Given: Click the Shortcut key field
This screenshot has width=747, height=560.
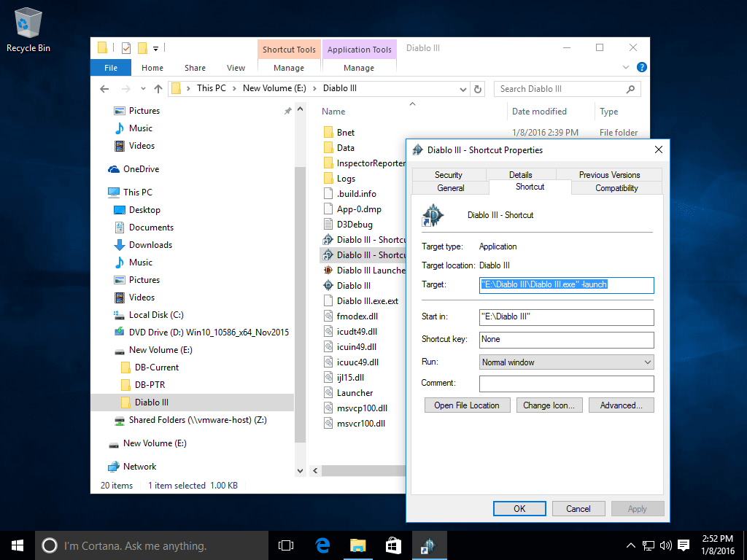Looking at the screenshot, I should pyautogui.click(x=566, y=340).
